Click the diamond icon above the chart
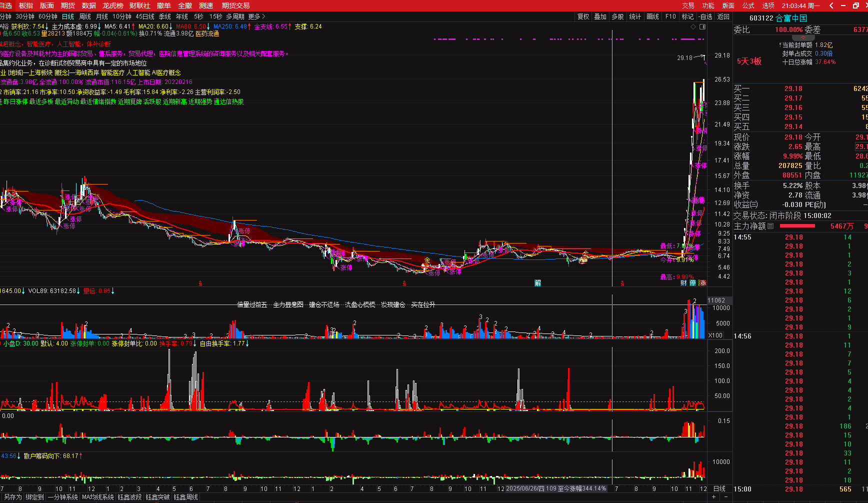Screen dimensions: 868x503 (x=693, y=26)
